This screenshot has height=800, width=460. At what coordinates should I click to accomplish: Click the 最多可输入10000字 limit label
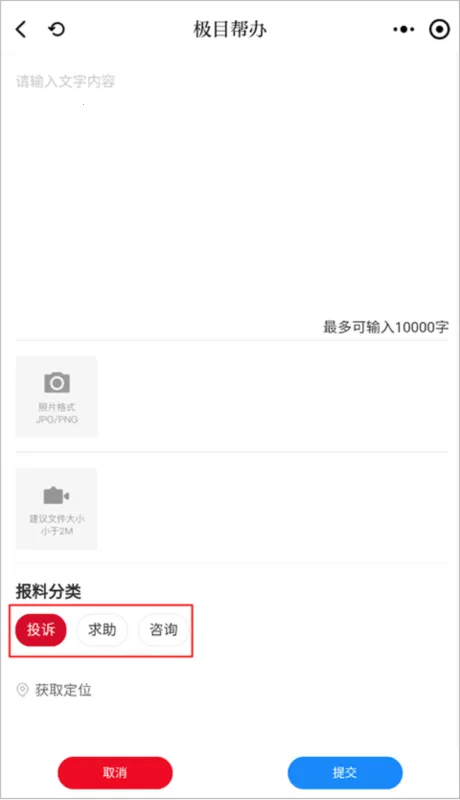(386, 327)
